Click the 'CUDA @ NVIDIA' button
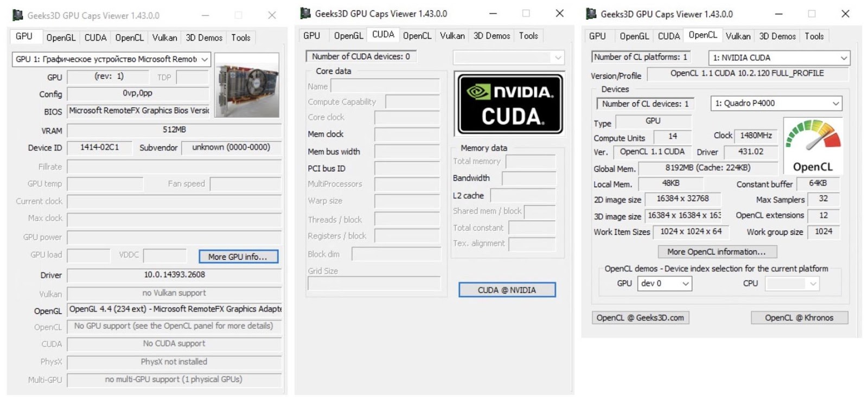868x397 pixels. pos(507,290)
